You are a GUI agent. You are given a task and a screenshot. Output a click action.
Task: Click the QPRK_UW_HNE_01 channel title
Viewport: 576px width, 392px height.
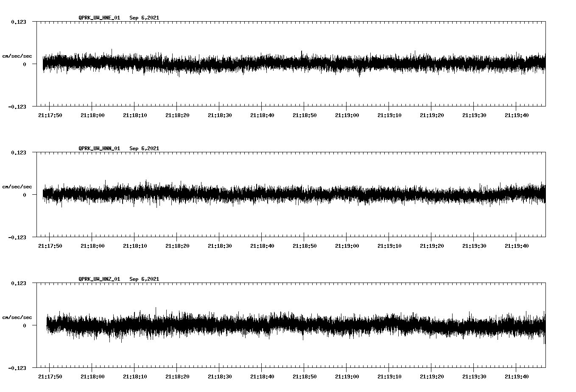point(99,18)
